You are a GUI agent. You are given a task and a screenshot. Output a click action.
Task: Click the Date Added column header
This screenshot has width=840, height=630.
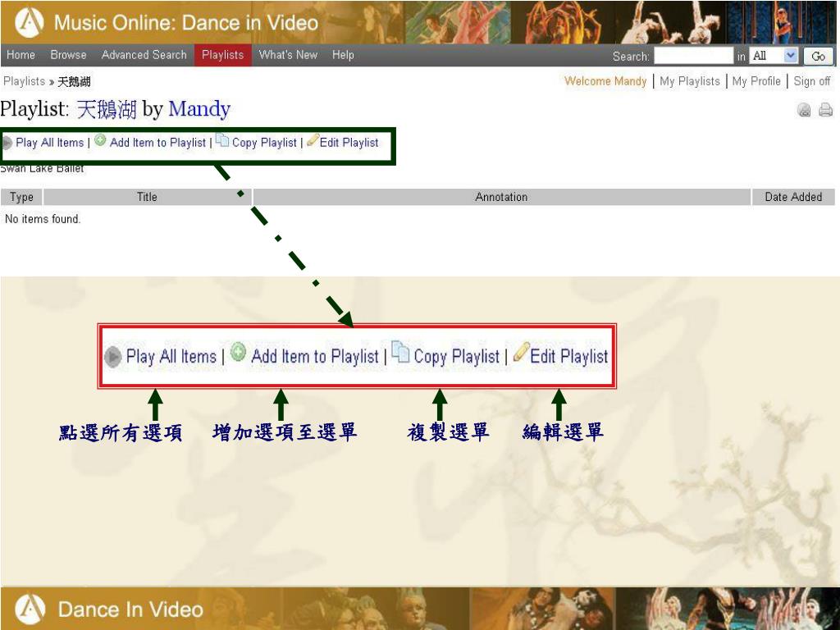coord(793,197)
